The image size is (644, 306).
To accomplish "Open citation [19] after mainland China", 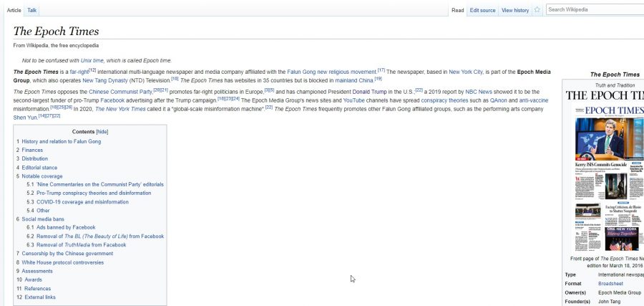I will [379, 79].
